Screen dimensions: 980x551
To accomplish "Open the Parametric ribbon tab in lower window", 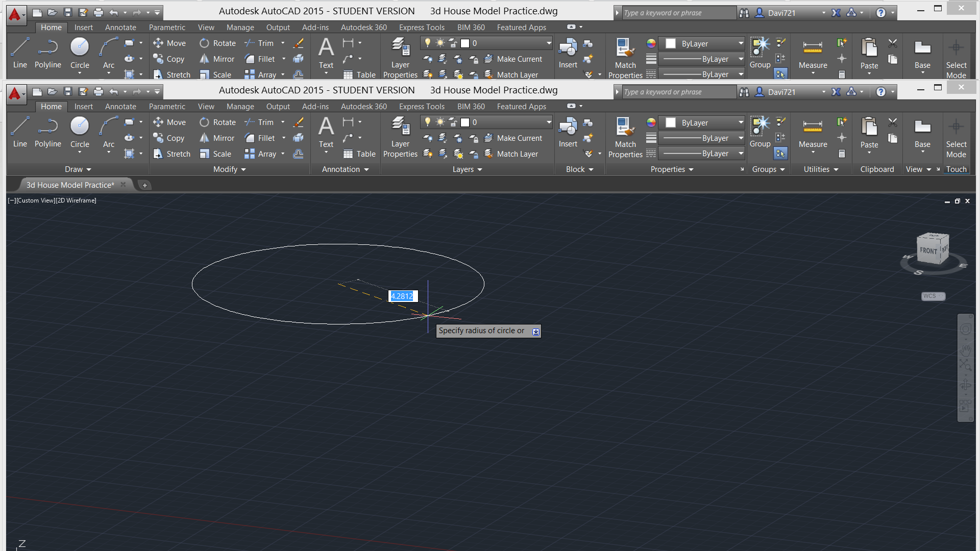I will [x=167, y=106].
